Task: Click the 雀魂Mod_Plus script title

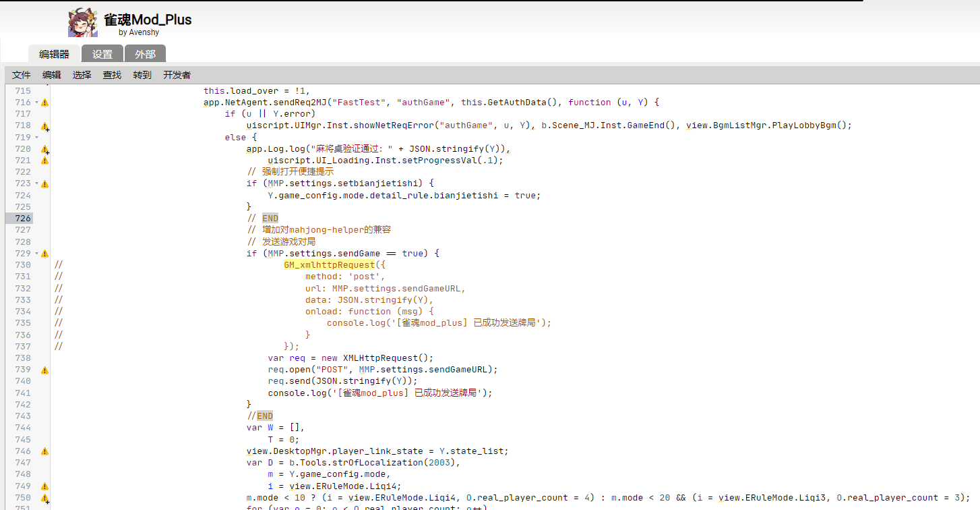Action: [x=148, y=20]
